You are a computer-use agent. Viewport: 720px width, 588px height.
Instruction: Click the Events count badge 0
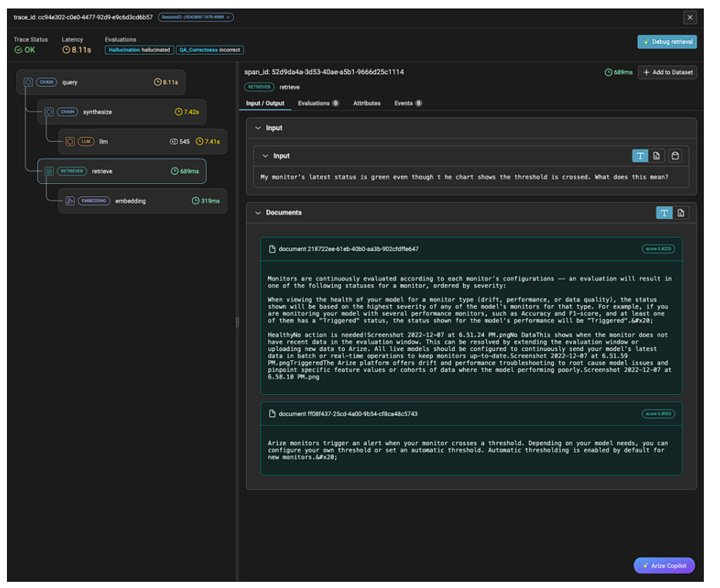418,103
